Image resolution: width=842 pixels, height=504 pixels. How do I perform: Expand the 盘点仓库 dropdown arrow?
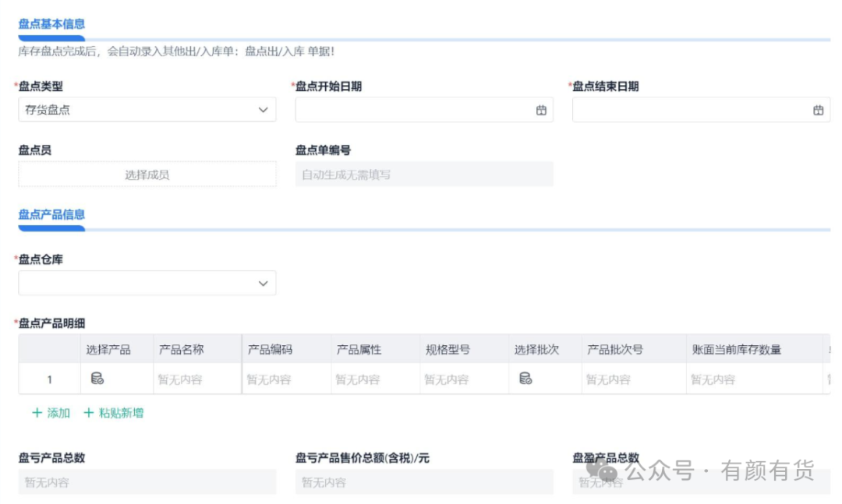[x=263, y=284]
